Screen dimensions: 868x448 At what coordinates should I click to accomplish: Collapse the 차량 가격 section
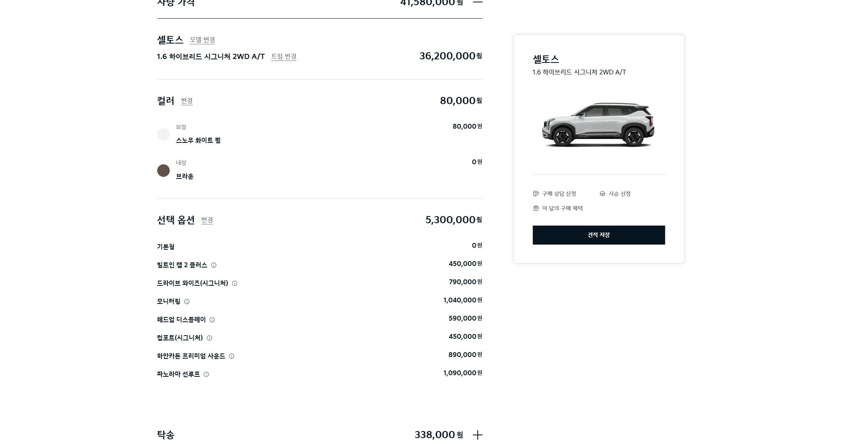(x=478, y=2)
